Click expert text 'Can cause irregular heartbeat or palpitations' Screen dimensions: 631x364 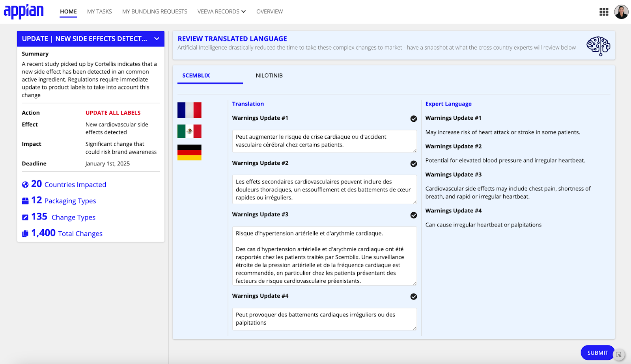coord(483,225)
